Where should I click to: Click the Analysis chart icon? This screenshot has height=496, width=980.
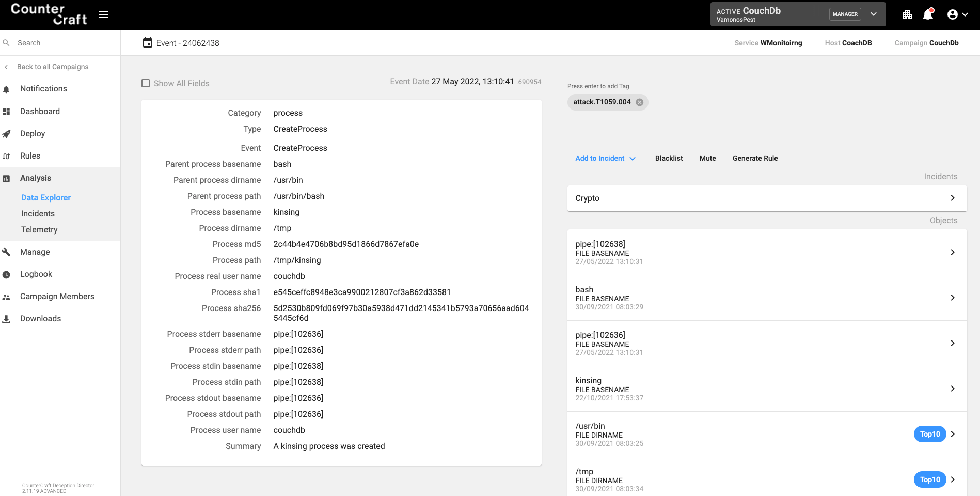(x=6, y=178)
